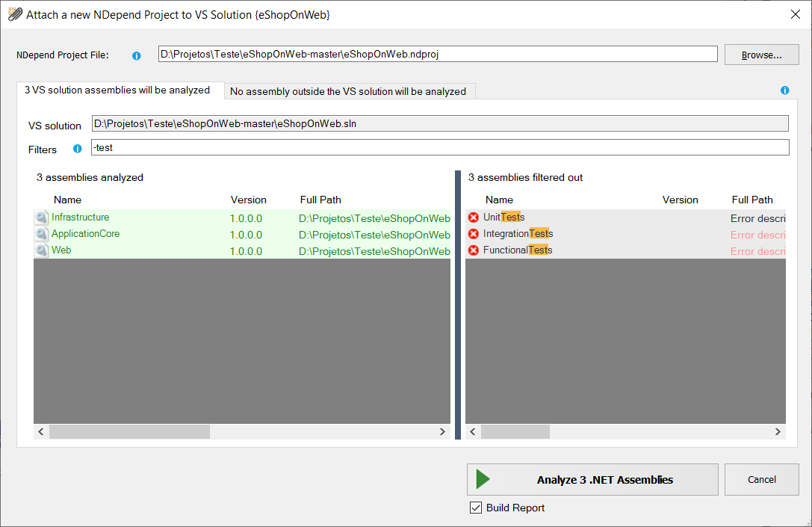Click the Full Path header in analyzed list
The image size is (812, 527).
tap(320, 200)
